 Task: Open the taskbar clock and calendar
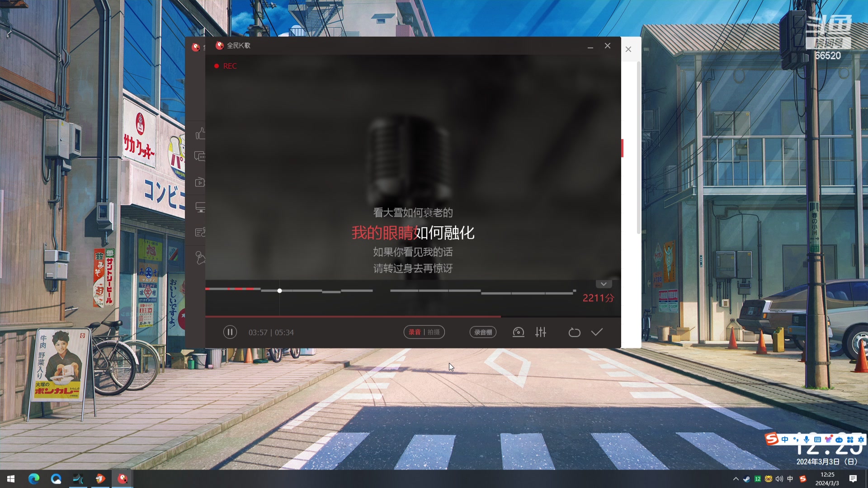click(x=827, y=479)
